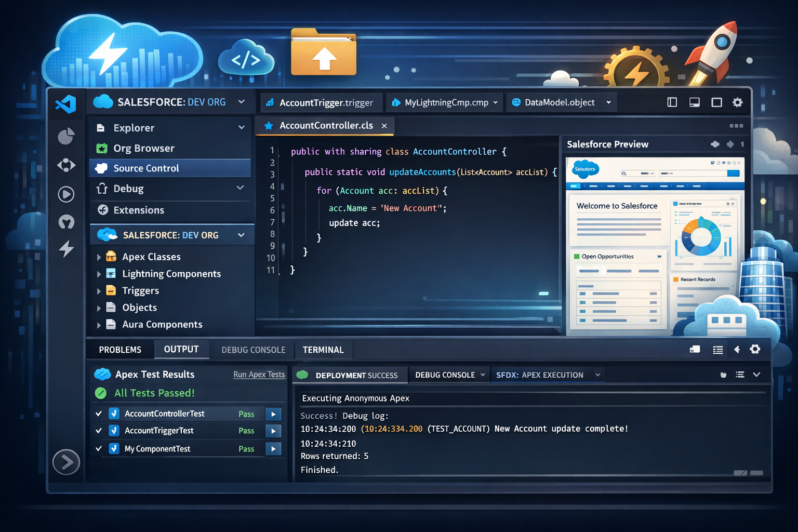
Task: Open the Source Control panel
Action: [146, 168]
